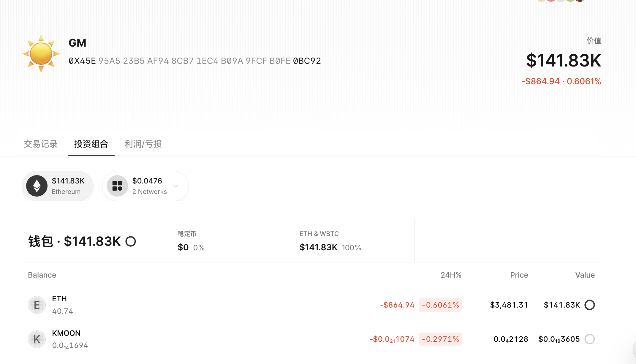Click the sun emoji wallet avatar
This screenshot has width=636, height=364.
tap(41, 54)
